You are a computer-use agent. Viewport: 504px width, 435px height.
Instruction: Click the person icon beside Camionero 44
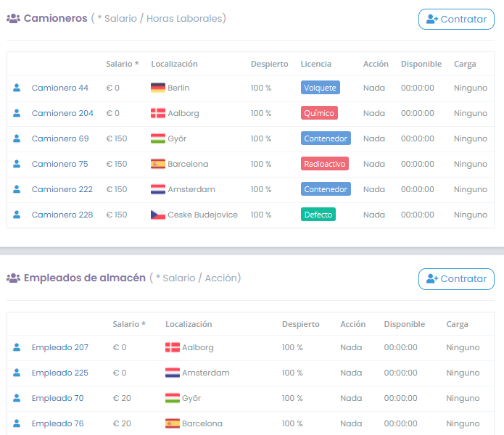[17, 88]
